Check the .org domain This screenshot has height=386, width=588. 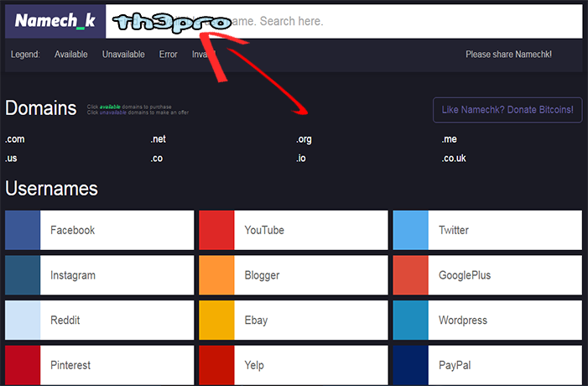click(x=304, y=139)
